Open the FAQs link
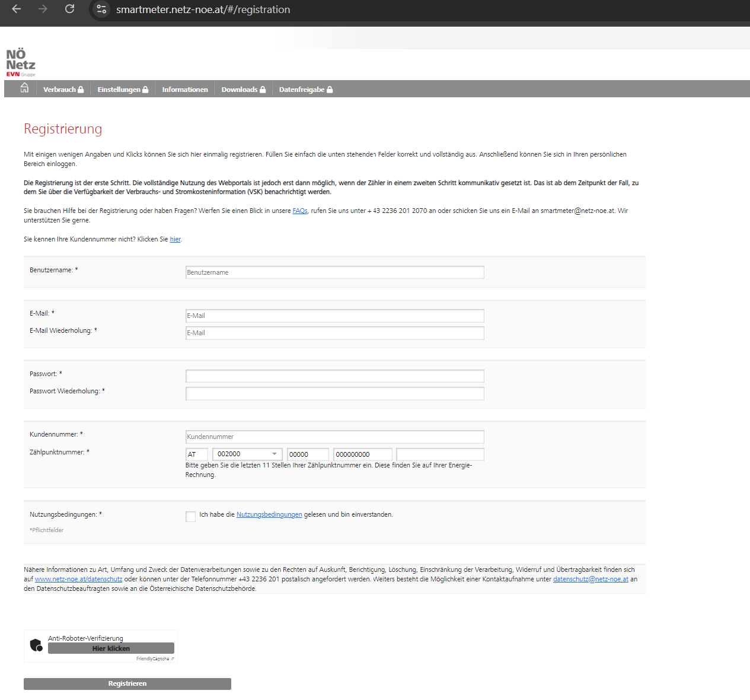 point(300,211)
